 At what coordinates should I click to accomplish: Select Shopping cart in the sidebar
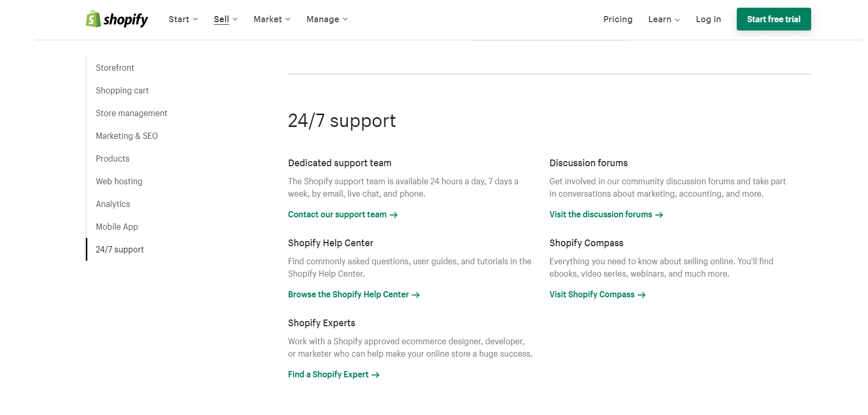(x=122, y=90)
